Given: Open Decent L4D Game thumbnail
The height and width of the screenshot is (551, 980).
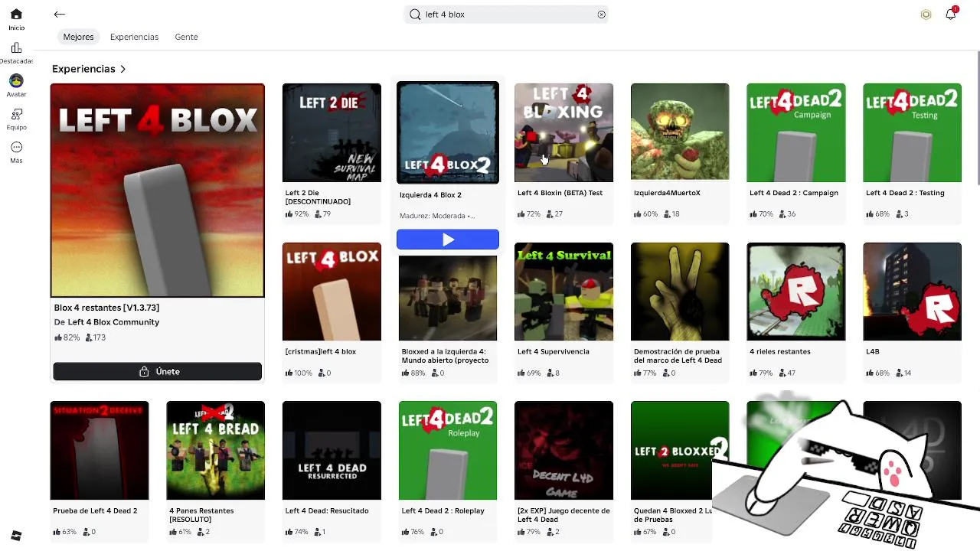Looking at the screenshot, I should point(563,450).
